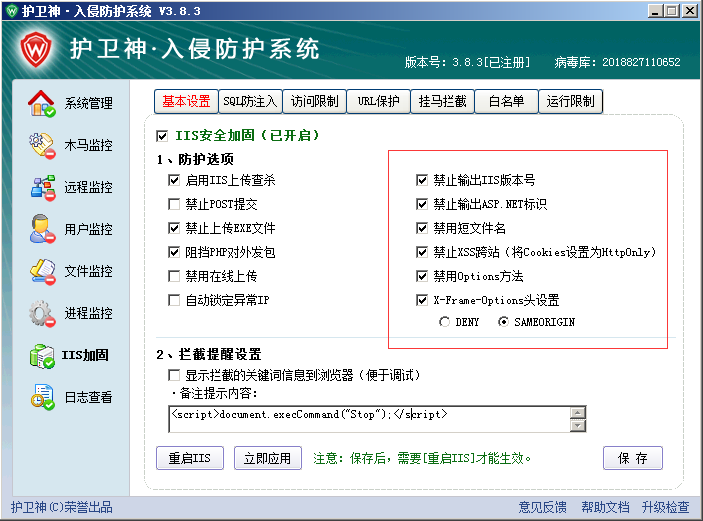Select the IIS加固 server icon
Screen dimensions: 703x521
point(42,356)
